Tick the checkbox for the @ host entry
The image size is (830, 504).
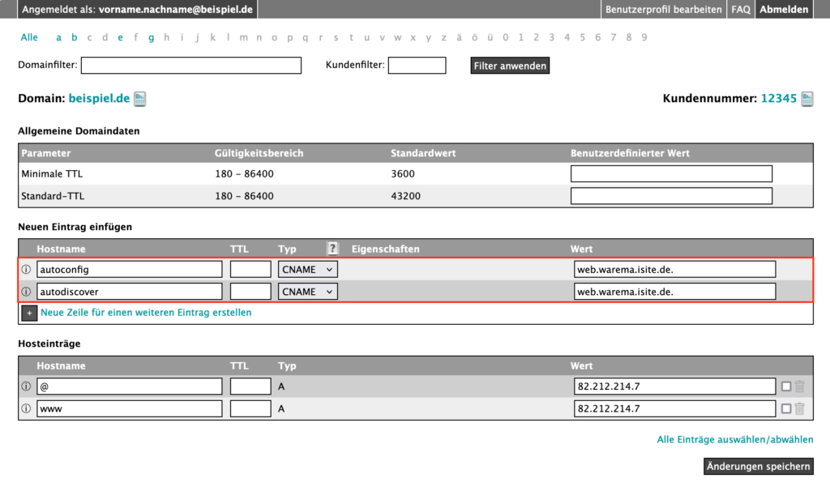tap(786, 387)
